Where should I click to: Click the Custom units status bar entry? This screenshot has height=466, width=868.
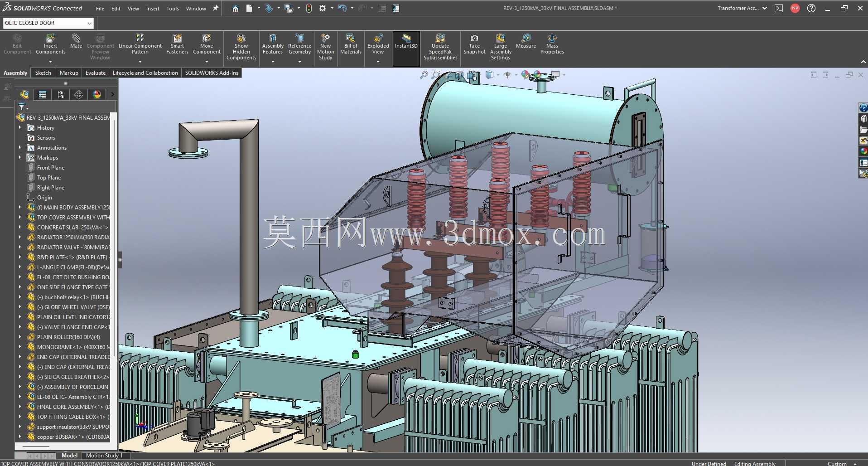point(837,463)
